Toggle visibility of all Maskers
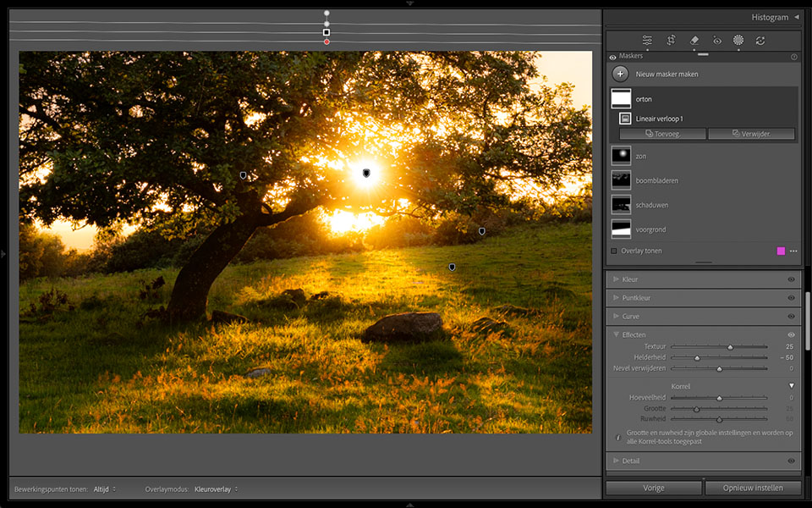Viewport: 812px width, 508px height. tap(612, 58)
